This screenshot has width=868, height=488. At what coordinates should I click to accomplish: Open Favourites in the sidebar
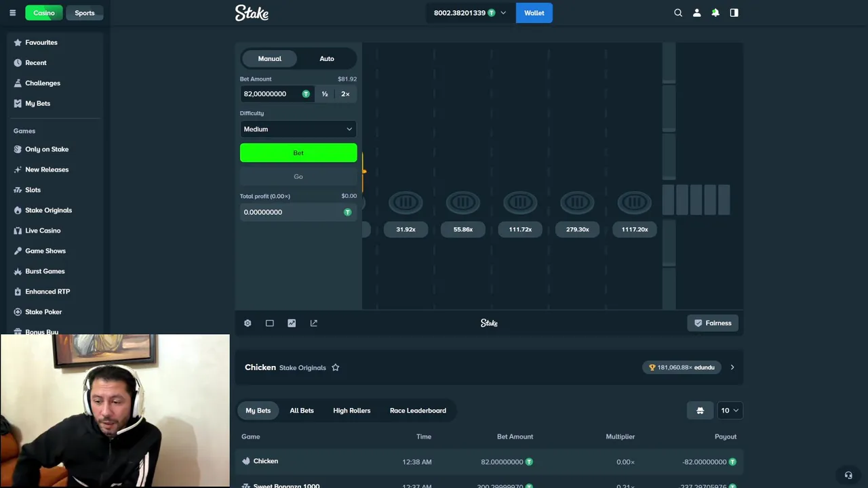coord(41,43)
